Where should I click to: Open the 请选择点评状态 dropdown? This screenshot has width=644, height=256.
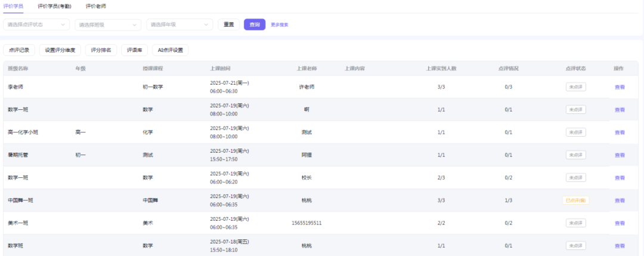click(x=36, y=24)
